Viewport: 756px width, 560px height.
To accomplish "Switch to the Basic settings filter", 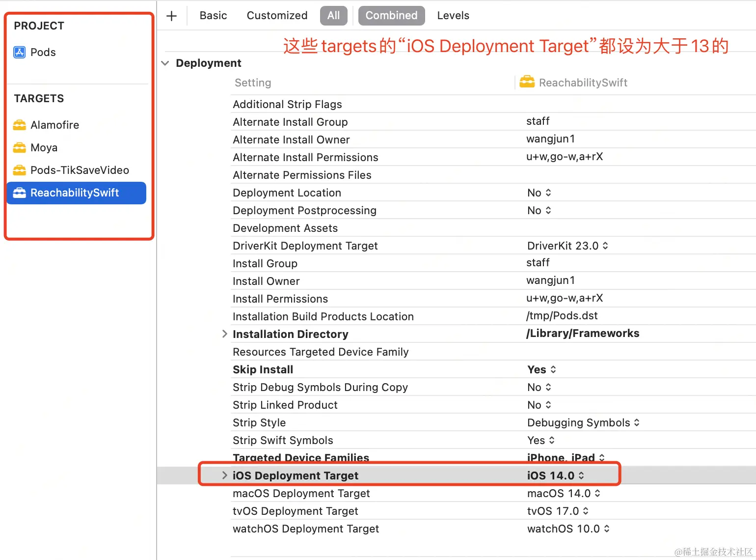I will [x=213, y=16].
